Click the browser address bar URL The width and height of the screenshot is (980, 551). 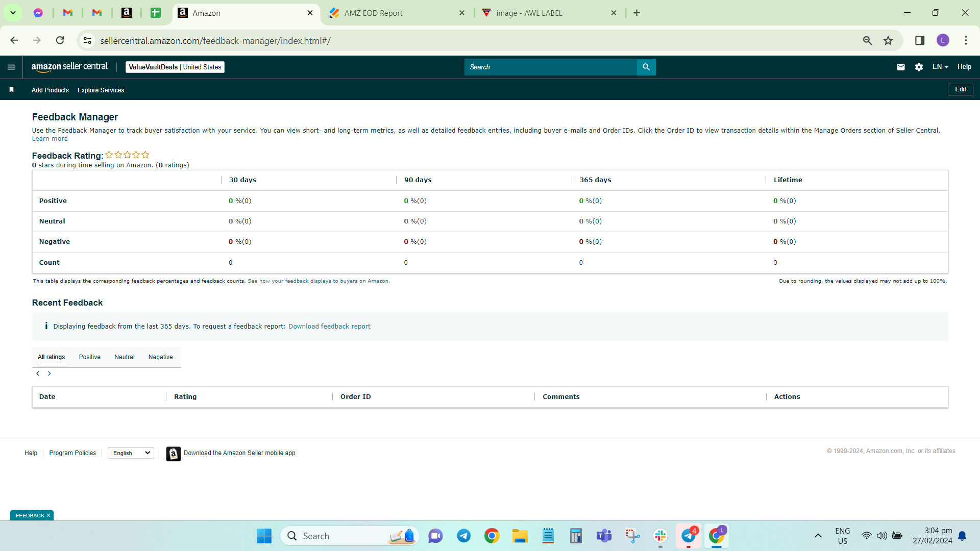pyautogui.click(x=215, y=41)
